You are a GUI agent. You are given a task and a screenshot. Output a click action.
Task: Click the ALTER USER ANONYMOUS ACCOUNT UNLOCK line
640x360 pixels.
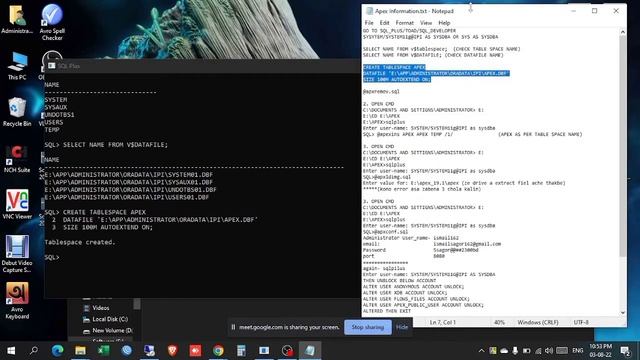(x=413, y=287)
